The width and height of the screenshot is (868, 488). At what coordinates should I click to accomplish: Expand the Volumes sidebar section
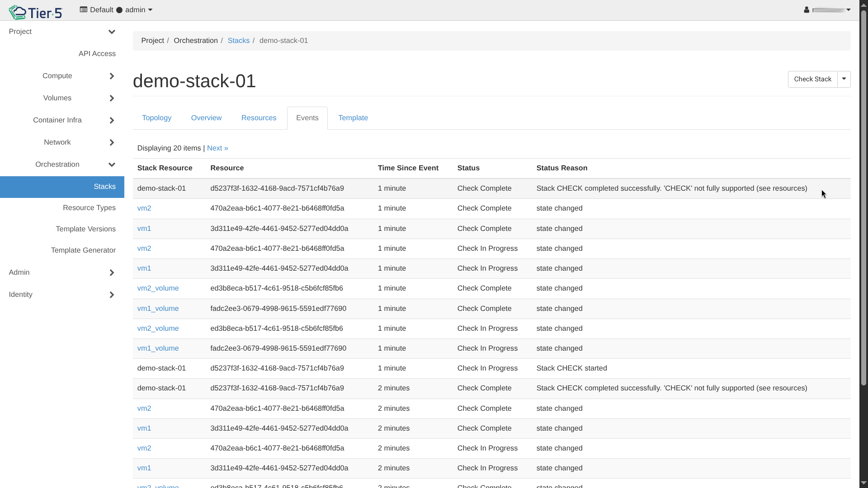coord(112,98)
